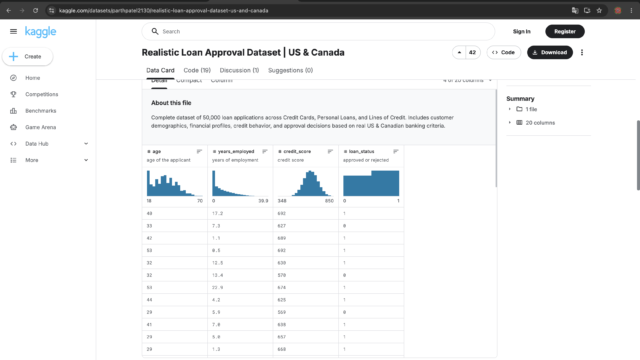
Task: Click the Game Arena icon
Action: coord(13,127)
